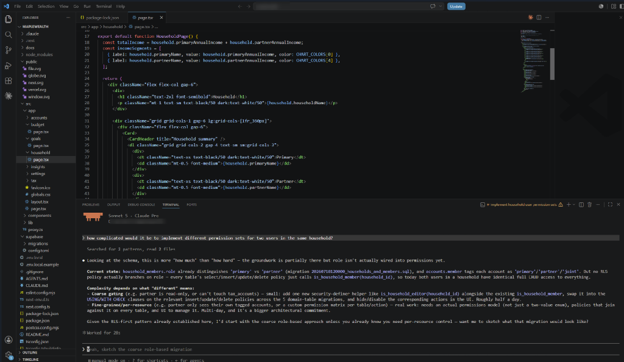624x362 pixels.
Task: Click the terminal warning triangle icon
Action: coord(560,204)
